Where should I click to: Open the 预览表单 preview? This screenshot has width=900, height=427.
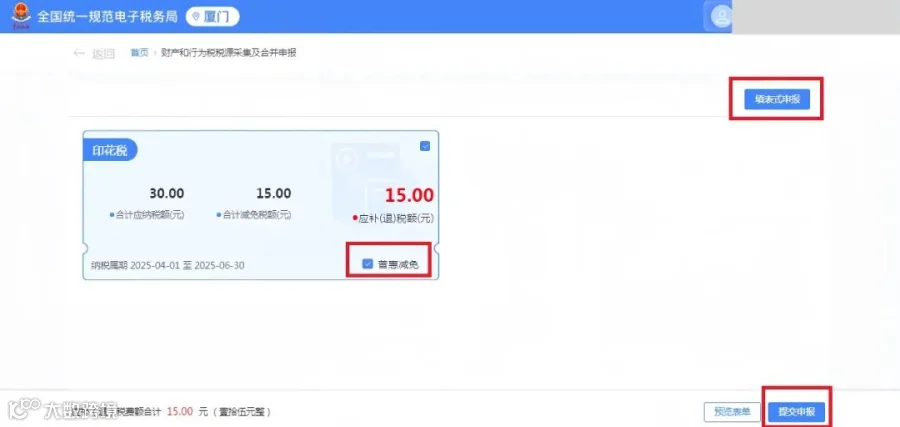[732, 412]
